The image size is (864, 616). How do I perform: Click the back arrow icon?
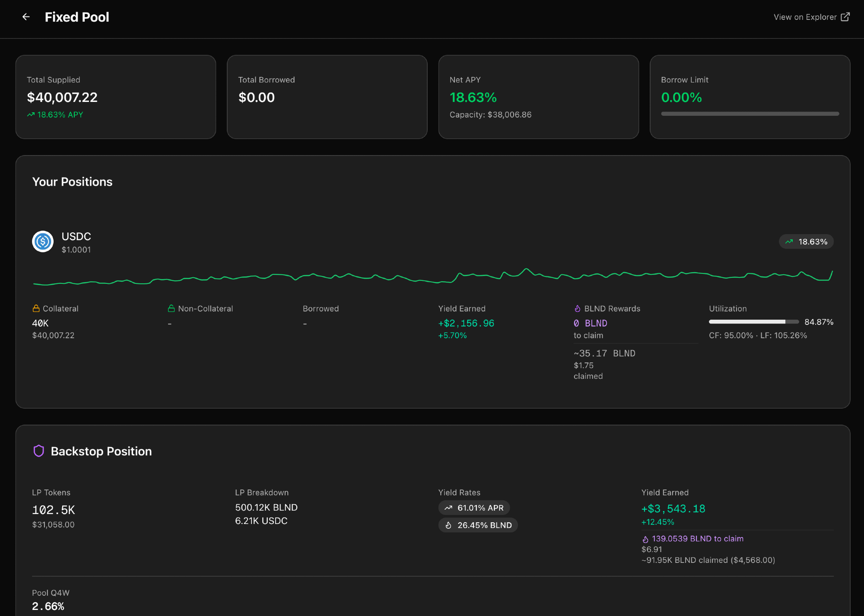26,17
